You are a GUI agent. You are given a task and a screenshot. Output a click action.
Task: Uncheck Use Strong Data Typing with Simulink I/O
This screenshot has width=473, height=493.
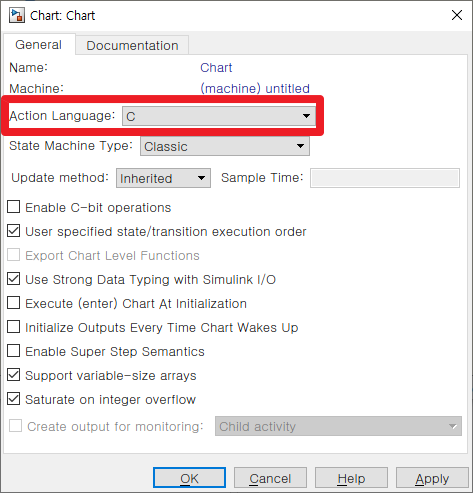[x=14, y=279]
